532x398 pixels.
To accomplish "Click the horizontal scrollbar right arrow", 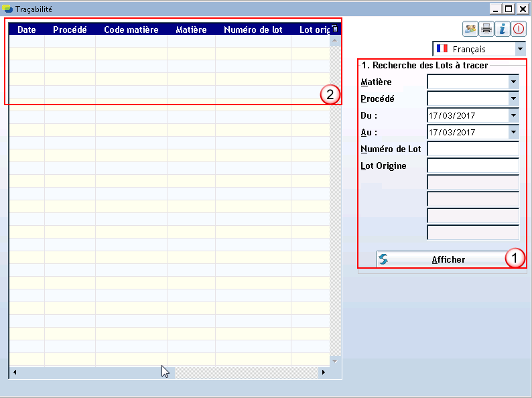I will tap(324, 373).
